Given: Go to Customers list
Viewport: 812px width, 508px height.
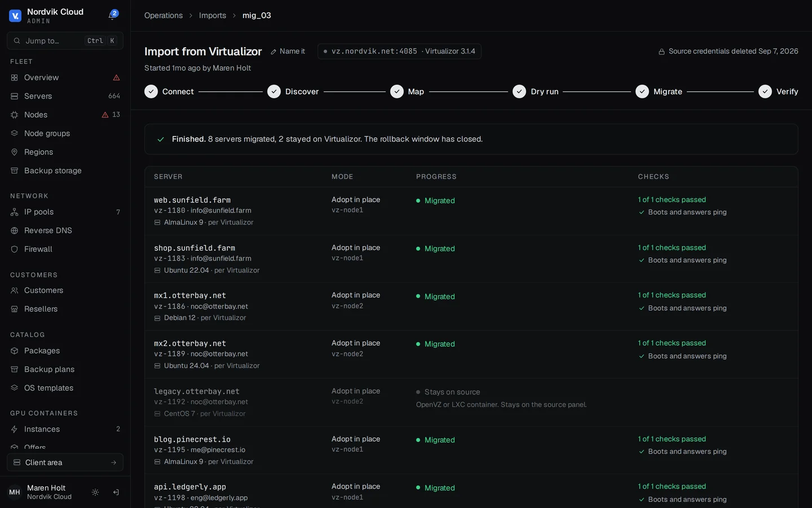Looking at the screenshot, I should [x=65, y=290].
